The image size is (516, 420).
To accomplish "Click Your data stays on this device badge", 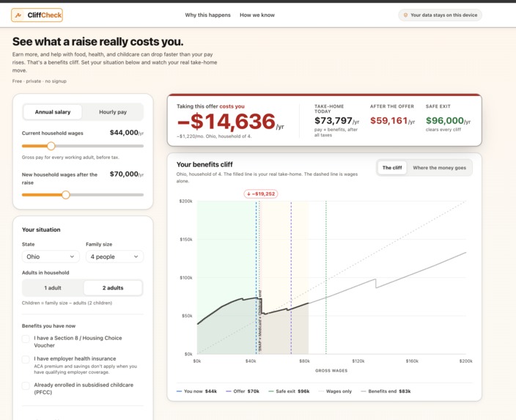I will [x=440, y=15].
